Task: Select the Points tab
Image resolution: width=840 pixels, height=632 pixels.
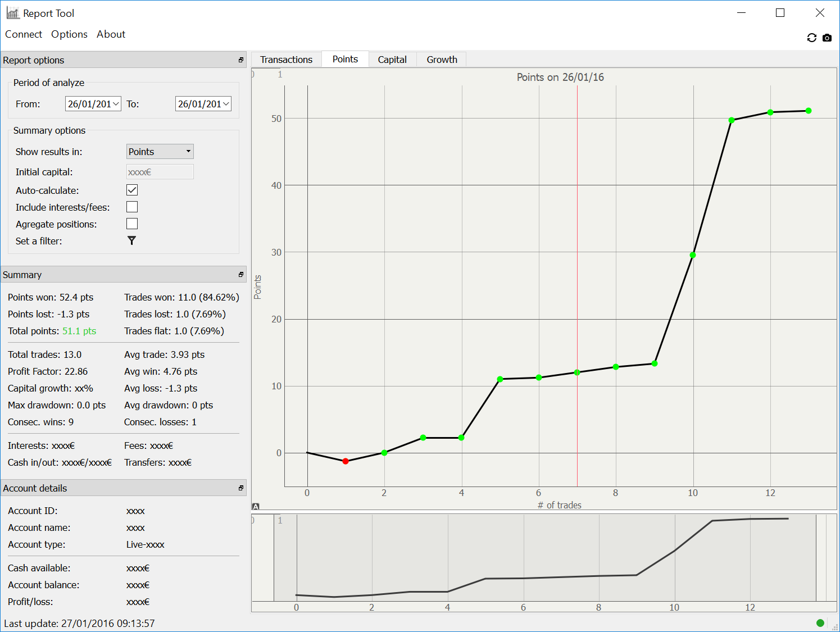Action: (345, 59)
